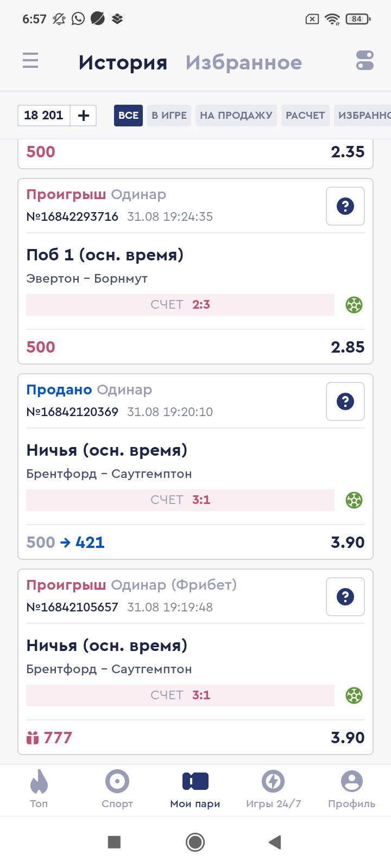Tap football icon on freebet Брентфорд bet

[x=354, y=695]
